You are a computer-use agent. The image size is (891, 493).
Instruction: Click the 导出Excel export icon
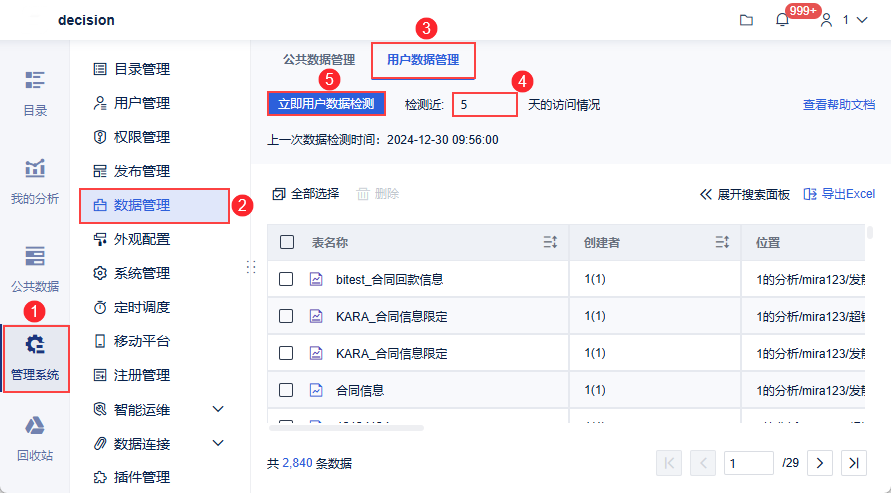pos(811,194)
